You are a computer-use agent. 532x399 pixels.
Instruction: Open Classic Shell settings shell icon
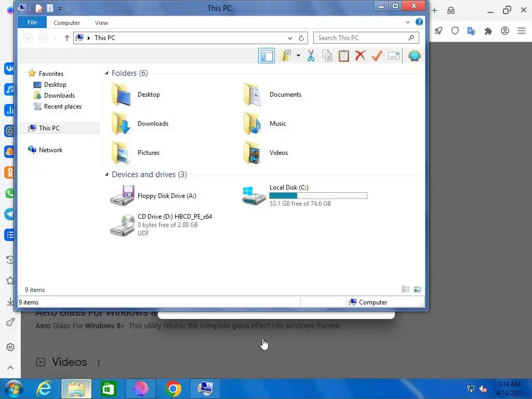pyautogui.click(x=414, y=56)
